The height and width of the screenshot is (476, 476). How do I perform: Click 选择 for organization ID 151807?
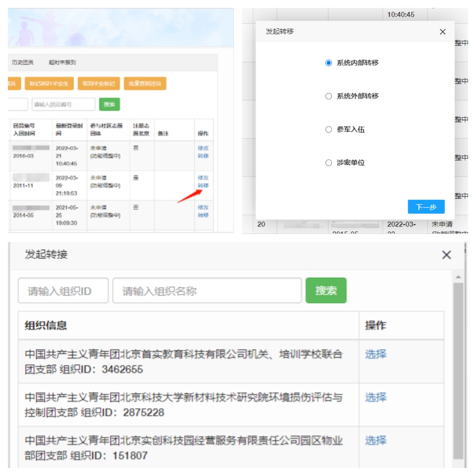coord(376,440)
